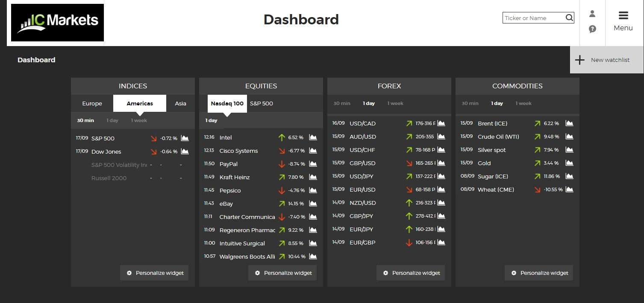The height and width of the screenshot is (303, 644).
Task: Open chart icon for EUR/USD
Action: click(x=441, y=189)
